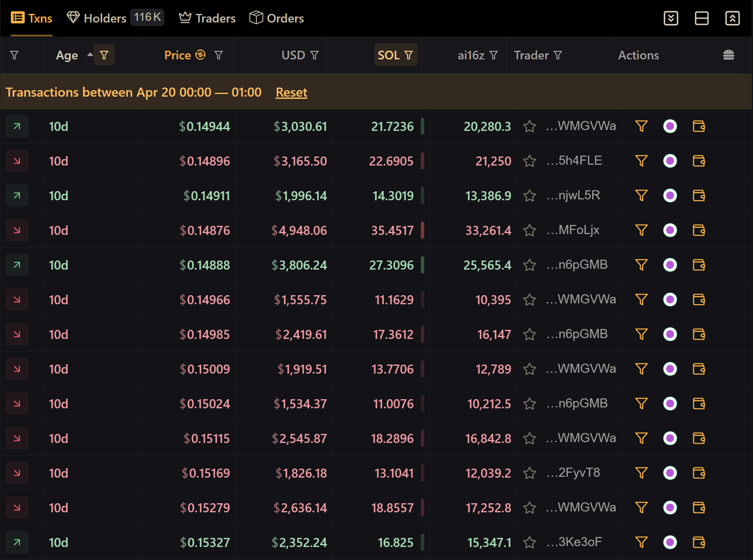Open the SOL amount filter
The height and width of the screenshot is (560, 753).
pyautogui.click(x=409, y=55)
